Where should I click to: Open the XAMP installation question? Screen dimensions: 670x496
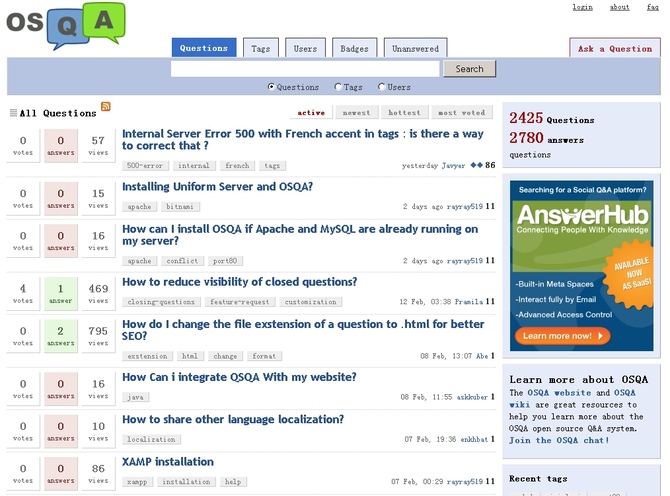[168, 462]
